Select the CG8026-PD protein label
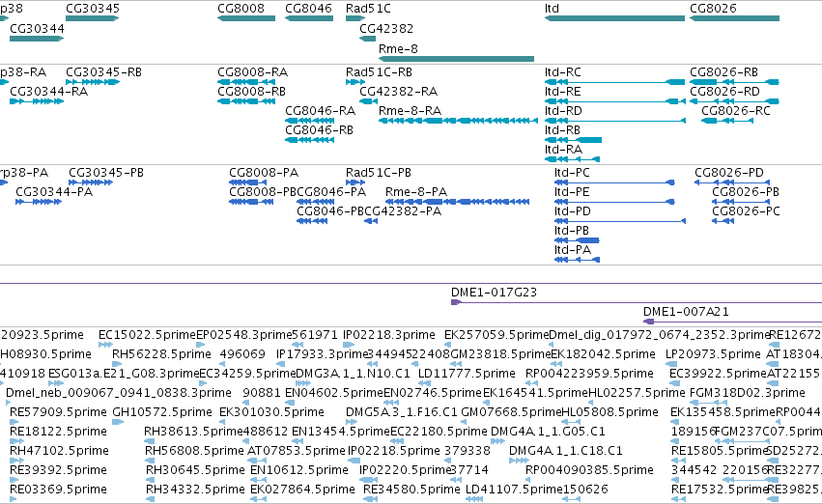The width and height of the screenshot is (822, 504). tap(729, 173)
